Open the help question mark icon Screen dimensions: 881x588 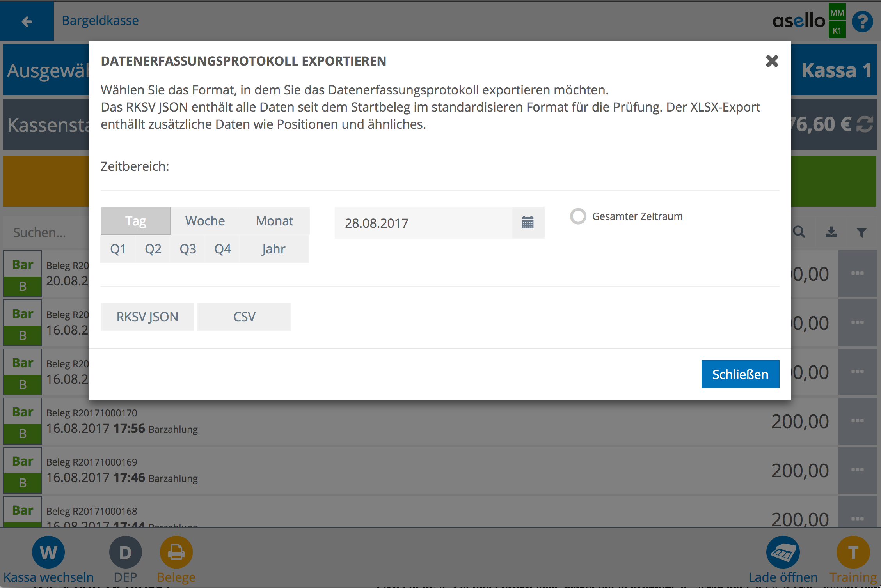[x=862, y=21]
